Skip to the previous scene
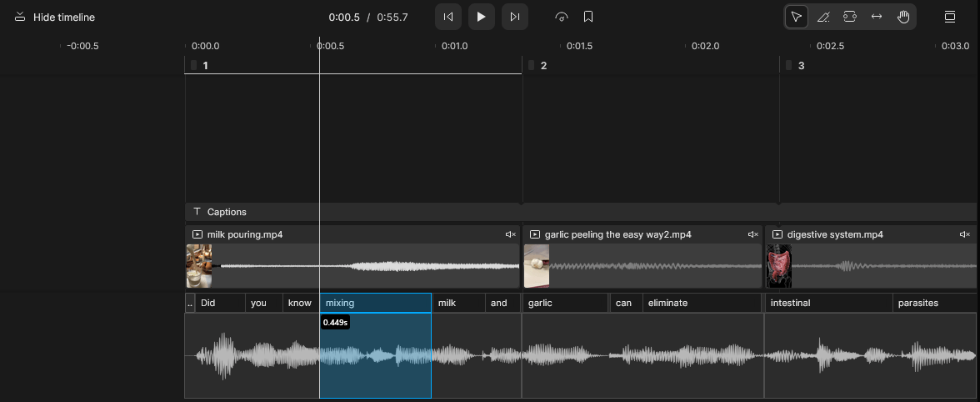The height and width of the screenshot is (402, 980). [x=448, y=17]
